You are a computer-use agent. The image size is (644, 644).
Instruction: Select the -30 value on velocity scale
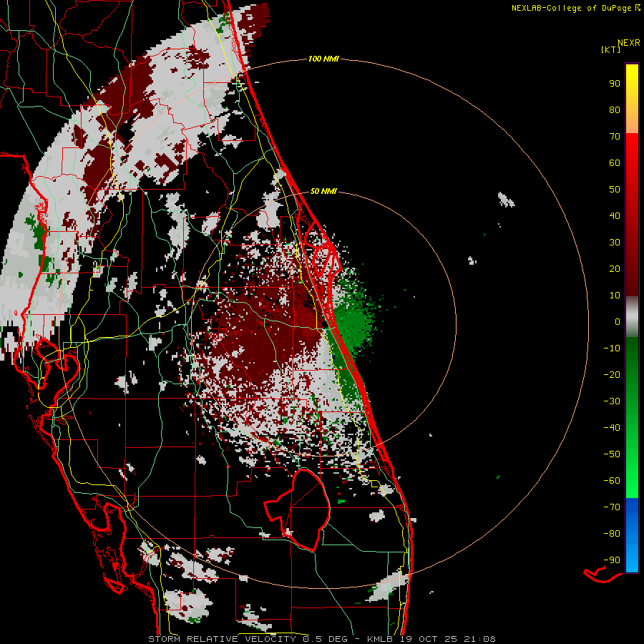pos(612,401)
